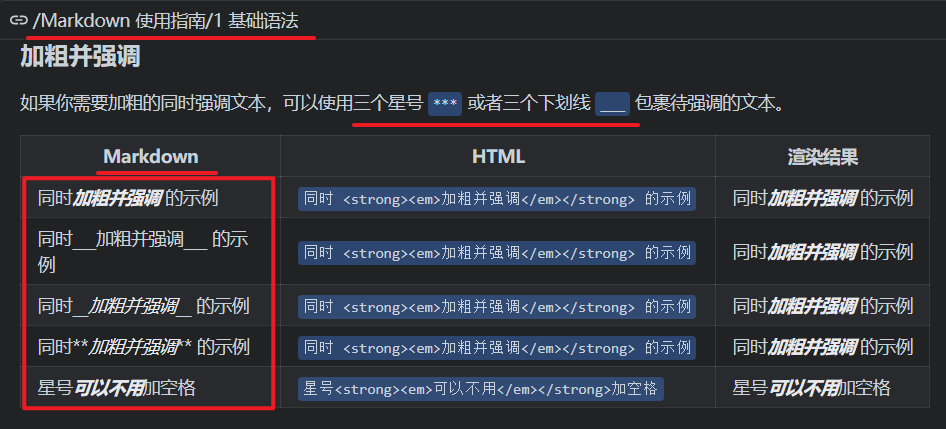Select Markdown cell showing ** around italic text
Image resolution: width=946 pixels, height=429 pixels.
coord(150,347)
